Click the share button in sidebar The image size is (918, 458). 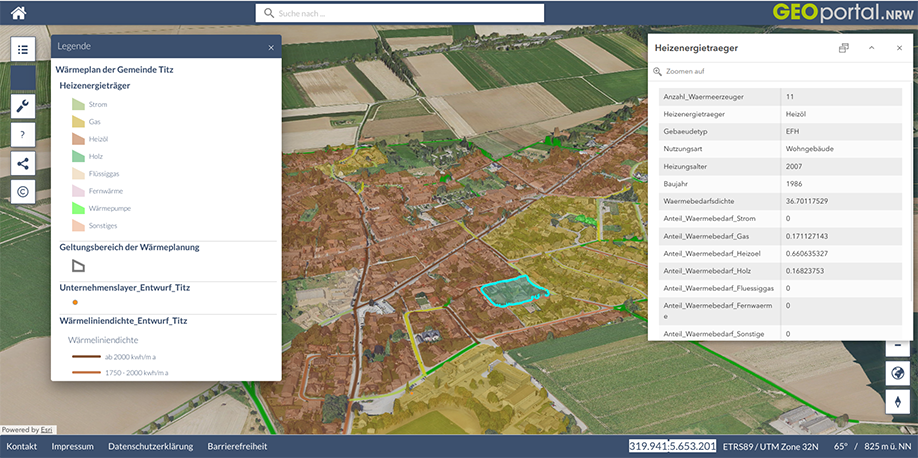tap(23, 163)
